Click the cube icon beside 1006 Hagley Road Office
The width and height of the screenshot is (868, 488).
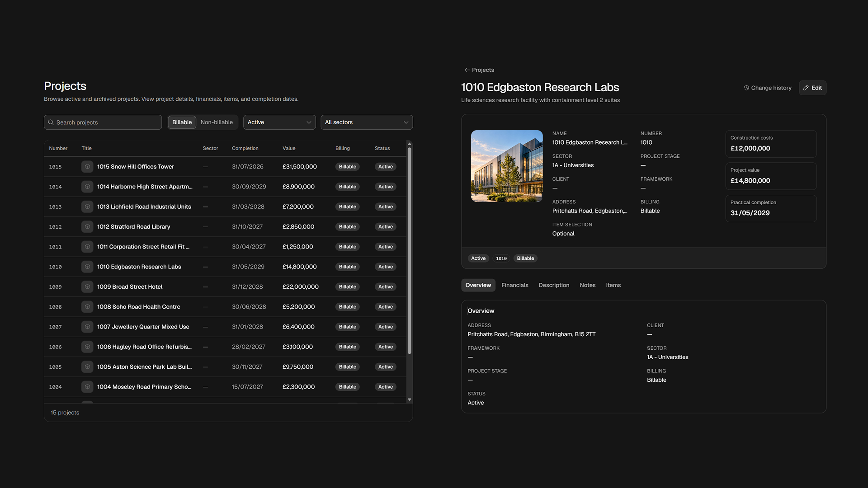[x=87, y=347]
